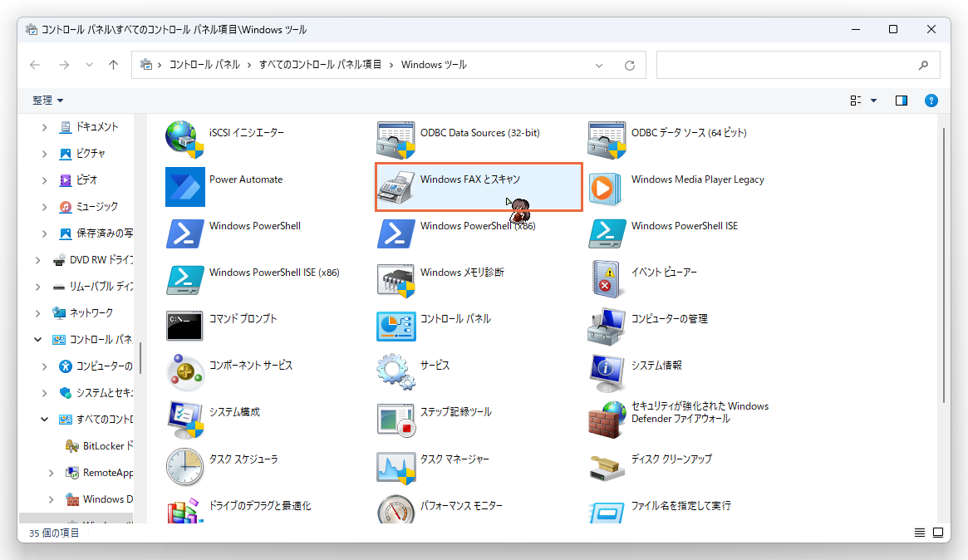This screenshot has height=560, width=968.
Task: Select the パフォーマンス モニター icon
Action: [396, 508]
